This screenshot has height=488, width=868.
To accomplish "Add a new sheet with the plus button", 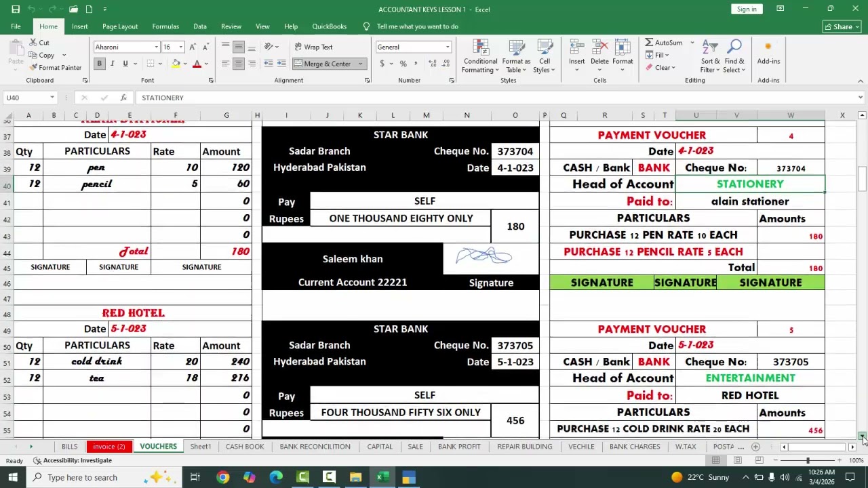I will click(755, 447).
